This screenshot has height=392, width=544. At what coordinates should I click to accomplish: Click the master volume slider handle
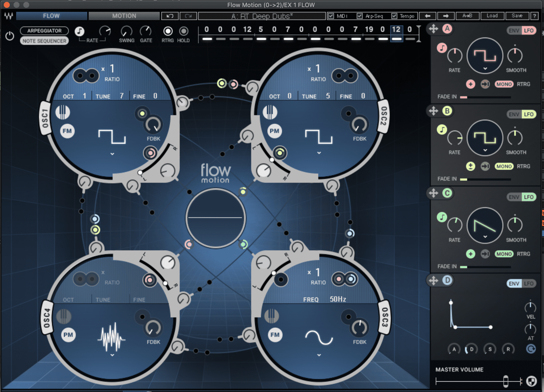pos(506,381)
